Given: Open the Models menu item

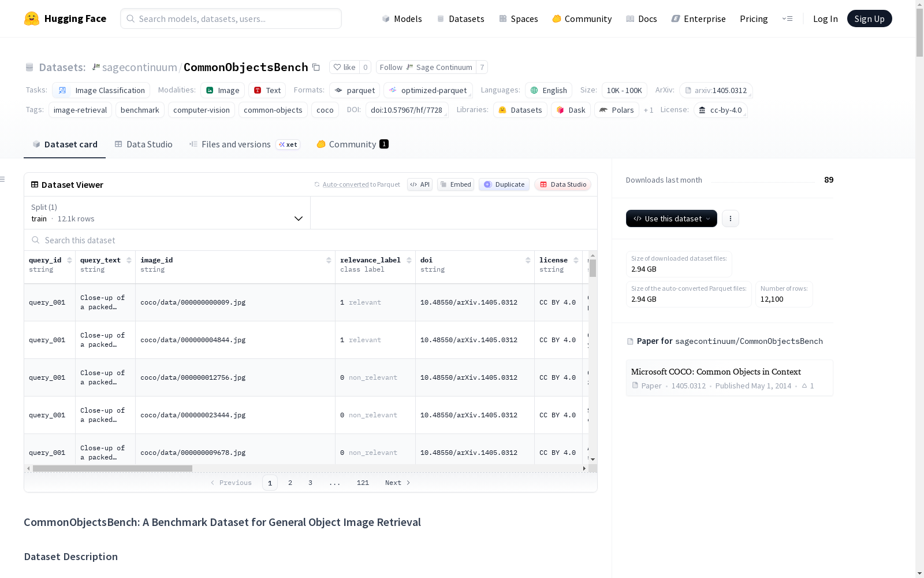Looking at the screenshot, I should pyautogui.click(x=402, y=18).
